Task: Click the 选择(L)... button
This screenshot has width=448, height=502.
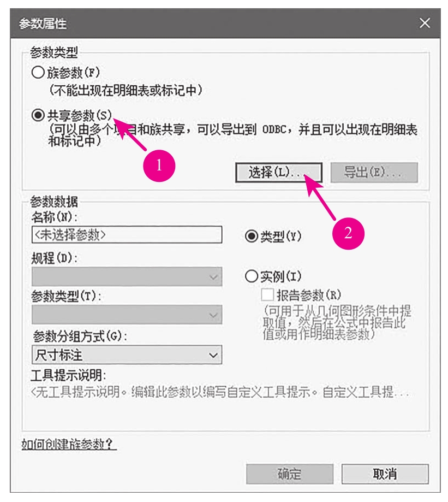Action: [x=278, y=172]
